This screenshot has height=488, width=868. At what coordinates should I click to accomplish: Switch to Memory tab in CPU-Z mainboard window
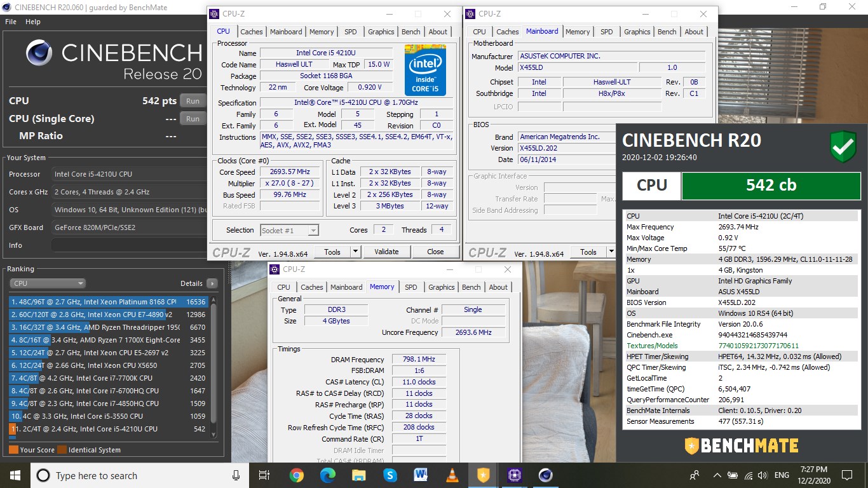click(577, 32)
